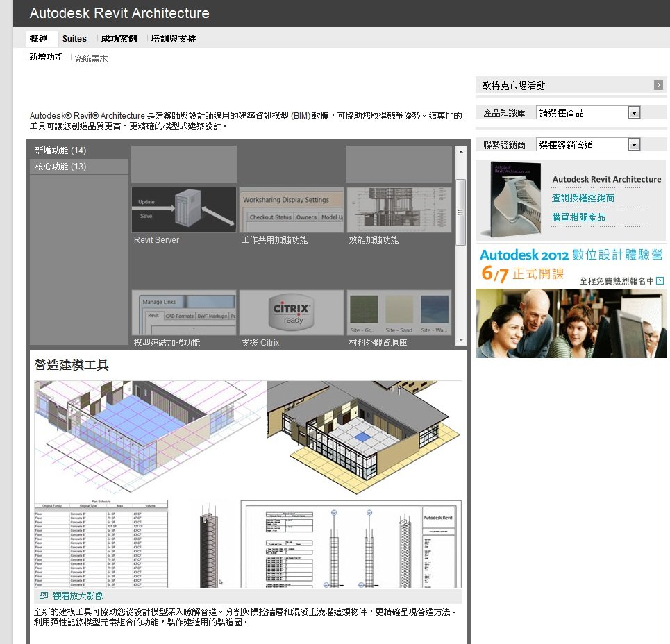
Task: Open the 效能加強功能 thumbnail
Action: [399, 210]
